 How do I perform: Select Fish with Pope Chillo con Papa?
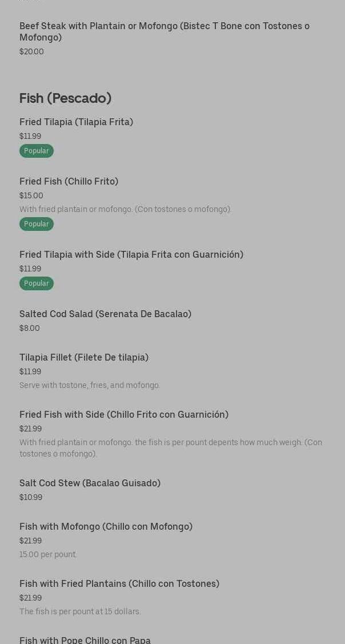point(85,639)
